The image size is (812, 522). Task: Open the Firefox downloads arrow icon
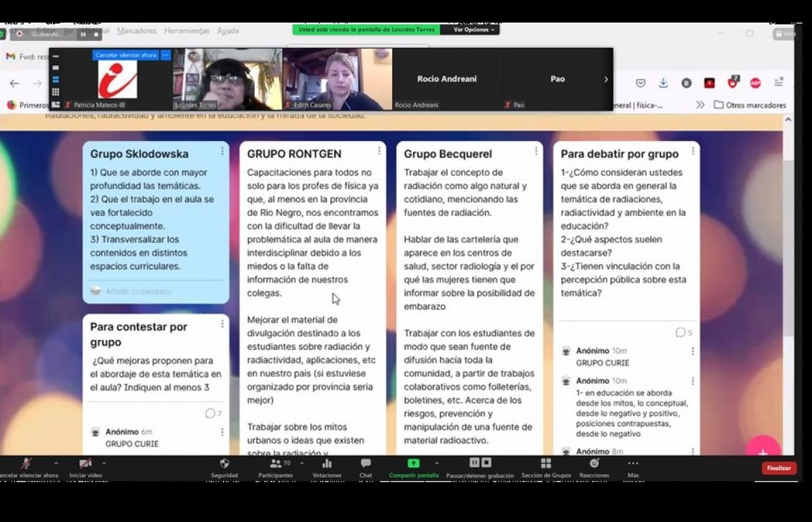tap(663, 83)
